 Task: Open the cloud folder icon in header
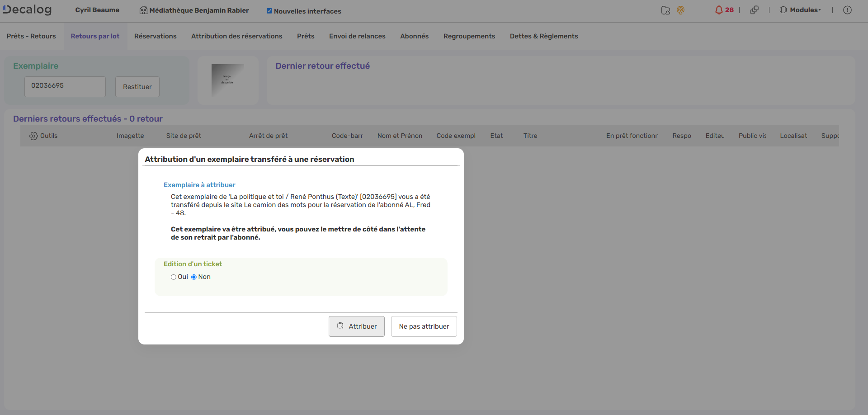tap(665, 10)
